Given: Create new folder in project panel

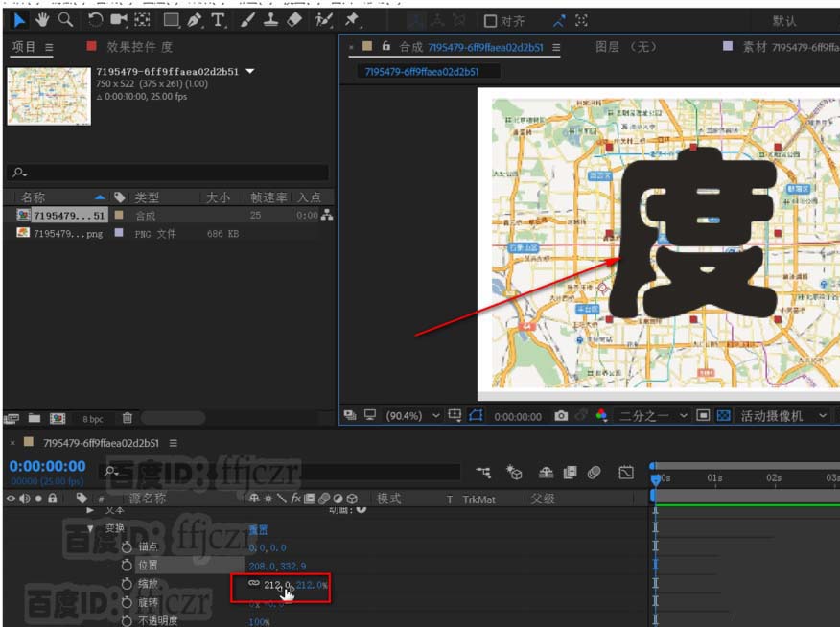Looking at the screenshot, I should point(35,418).
